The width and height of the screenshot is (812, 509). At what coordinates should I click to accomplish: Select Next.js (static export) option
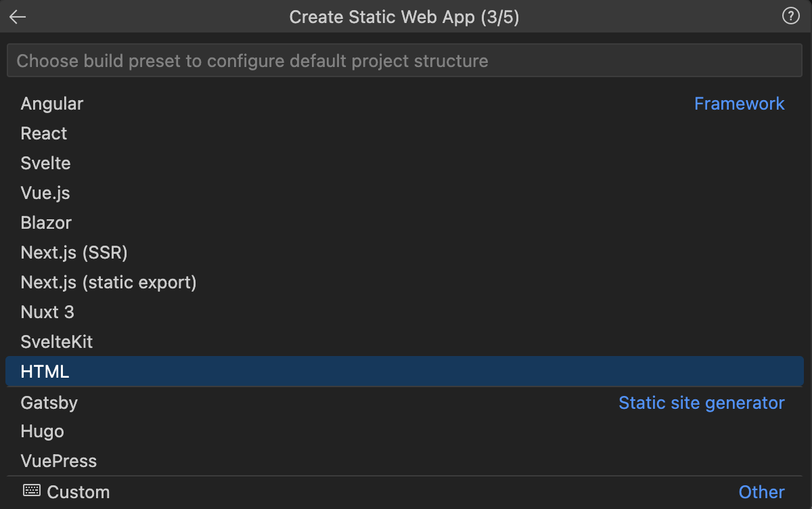click(x=108, y=282)
